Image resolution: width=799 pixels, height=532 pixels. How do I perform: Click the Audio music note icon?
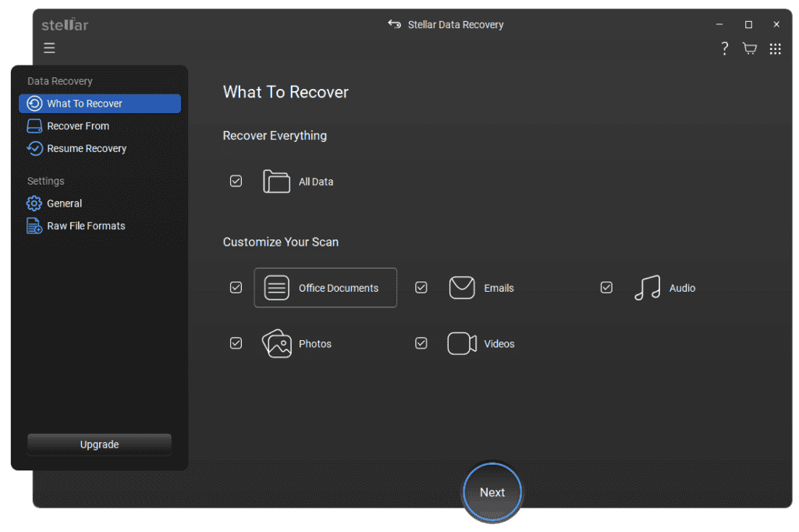647,288
